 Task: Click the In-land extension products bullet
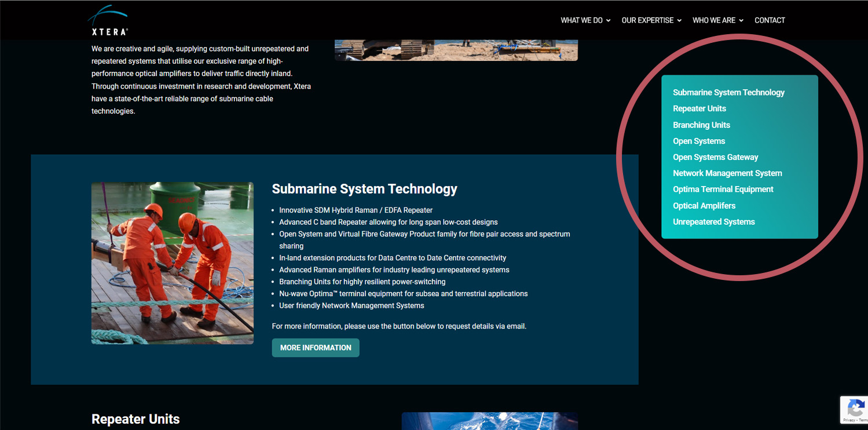(393, 258)
